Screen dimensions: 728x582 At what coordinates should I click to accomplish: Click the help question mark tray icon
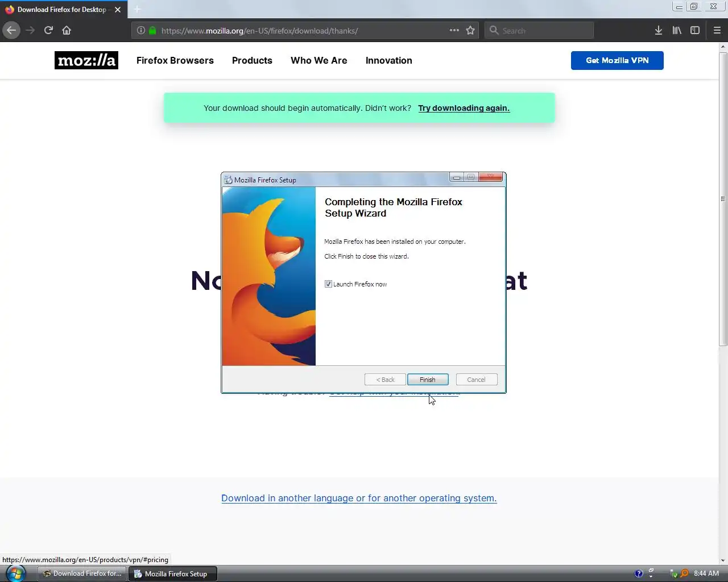pyautogui.click(x=639, y=573)
